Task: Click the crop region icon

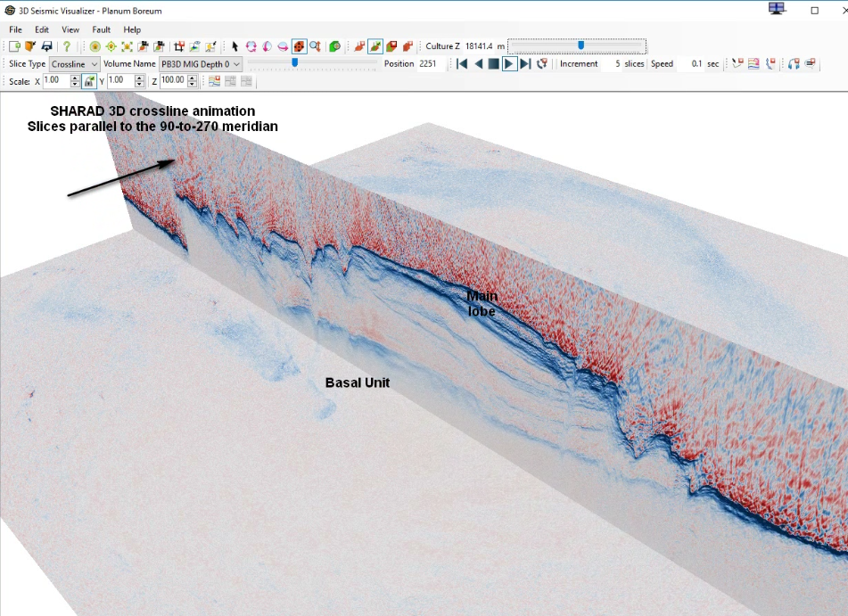Action: pos(178,46)
